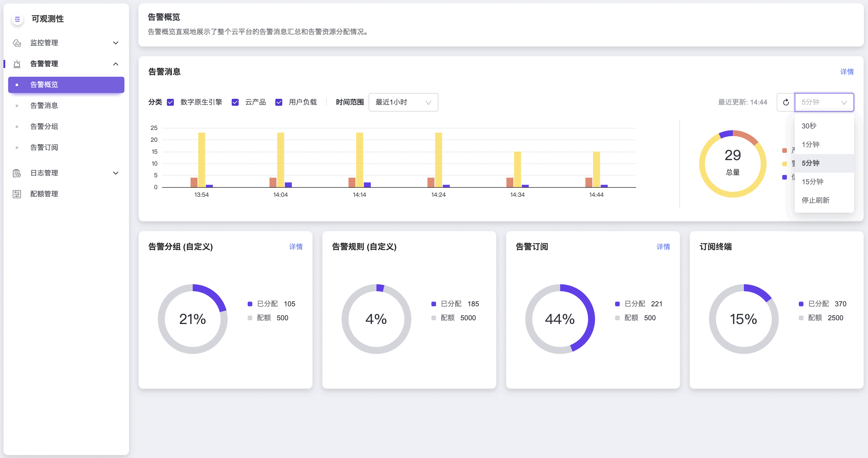Select 15分钟 refresh interval option
The image size is (868, 458).
(x=812, y=182)
